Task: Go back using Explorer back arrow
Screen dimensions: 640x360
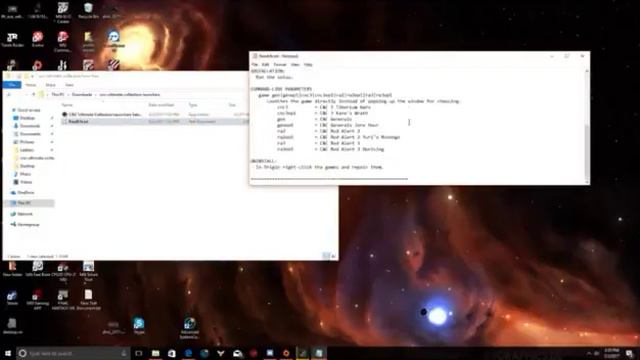Action: tap(9, 95)
